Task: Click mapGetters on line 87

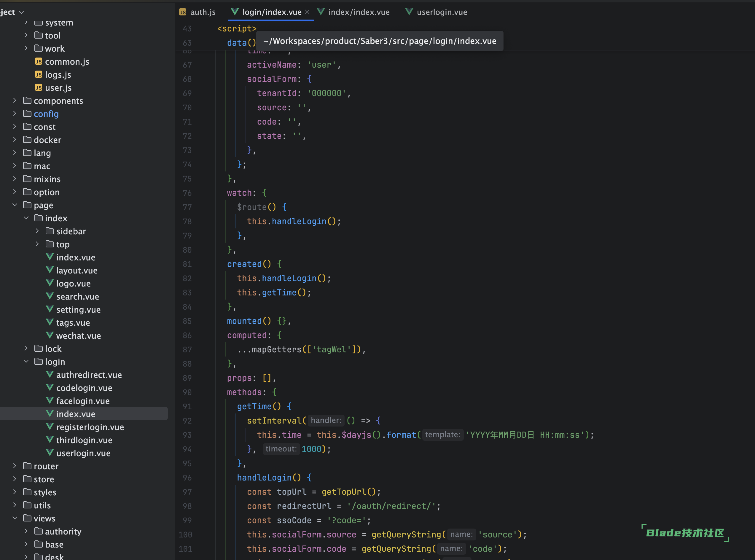Action: [276, 349]
